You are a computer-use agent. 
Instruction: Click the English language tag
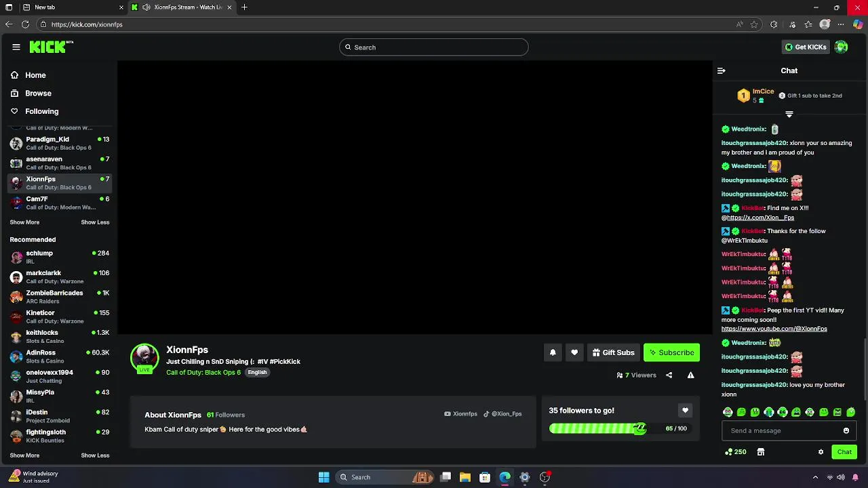pos(257,372)
